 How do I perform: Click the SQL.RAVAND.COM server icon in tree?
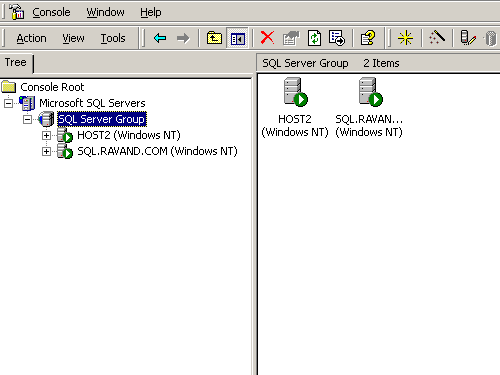click(x=65, y=151)
